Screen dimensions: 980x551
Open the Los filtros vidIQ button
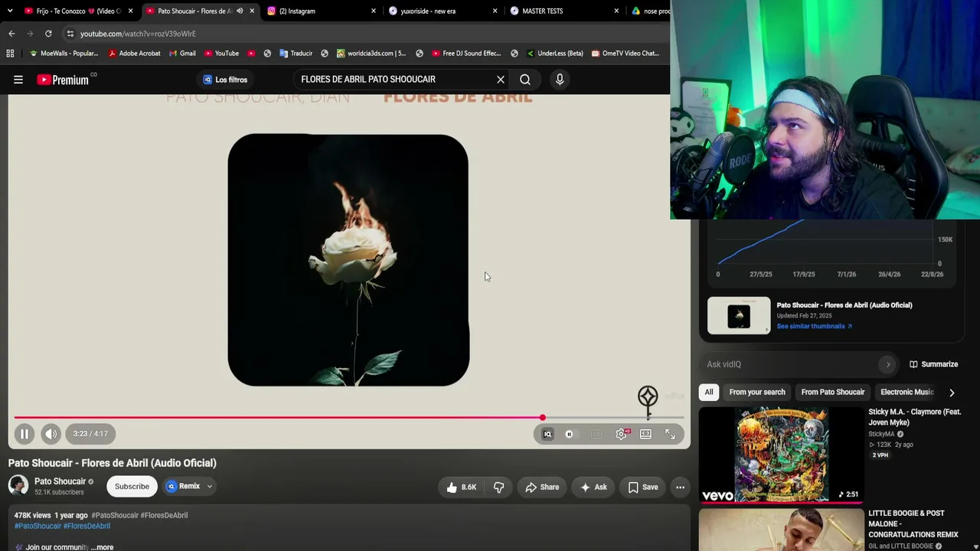[x=225, y=80]
